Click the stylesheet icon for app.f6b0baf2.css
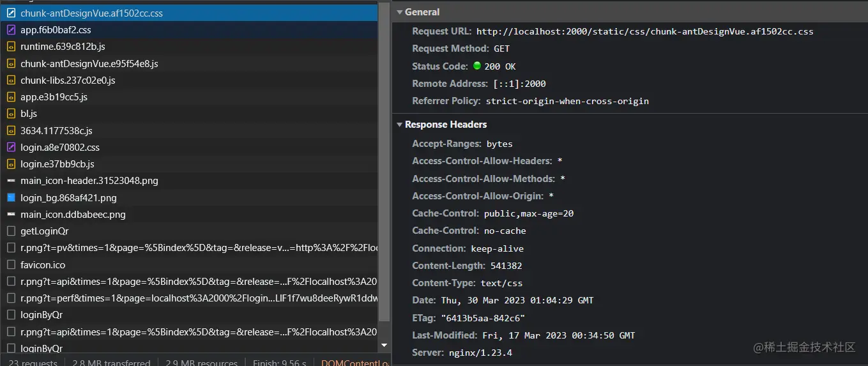 click(11, 30)
